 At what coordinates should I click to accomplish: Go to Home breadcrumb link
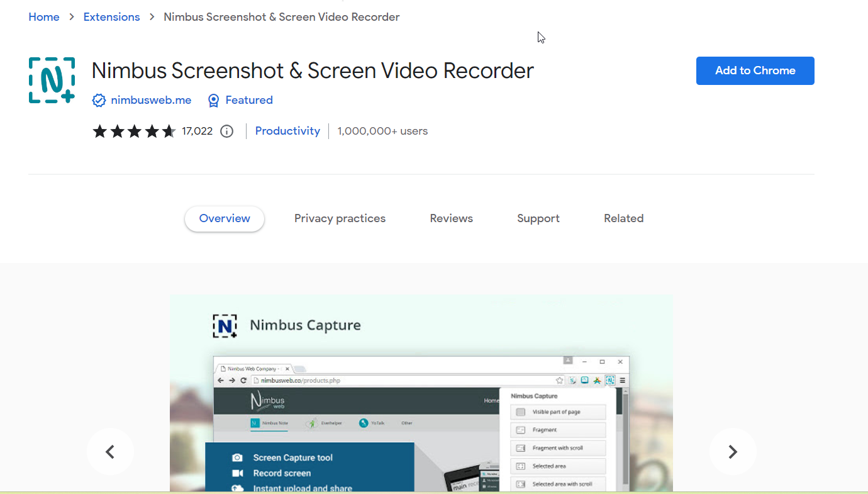(x=44, y=17)
